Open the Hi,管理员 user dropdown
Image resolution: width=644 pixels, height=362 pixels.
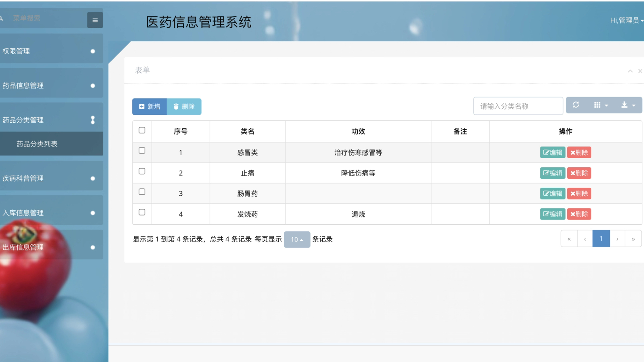[x=626, y=20]
